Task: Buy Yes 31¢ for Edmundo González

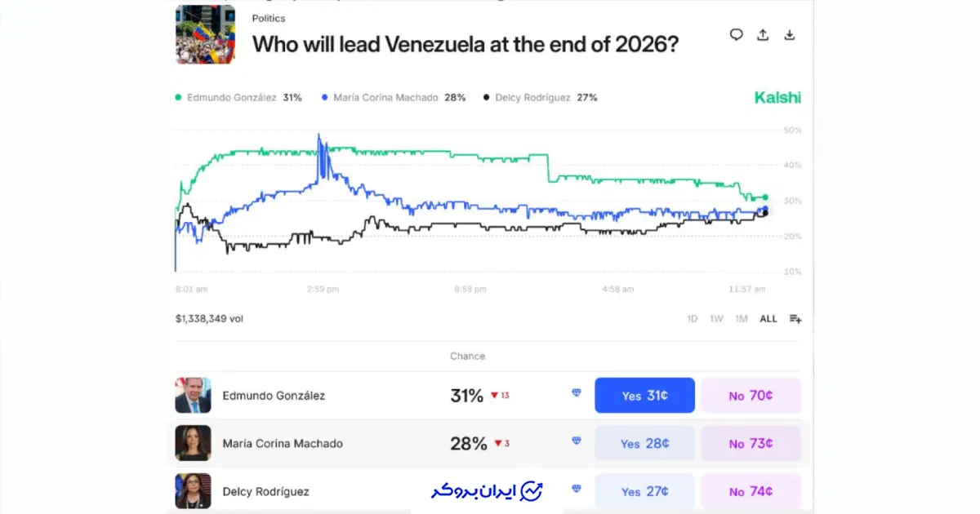Action: point(644,396)
